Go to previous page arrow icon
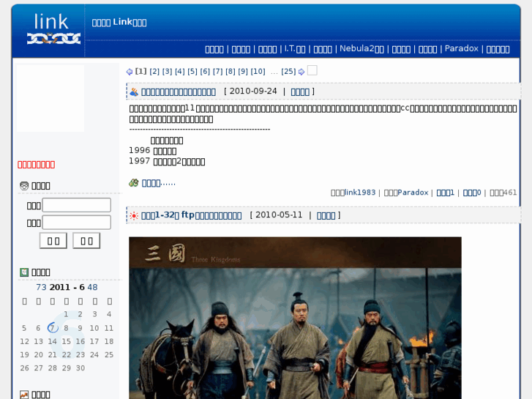Image resolution: width=532 pixels, height=399 pixels. point(130,72)
